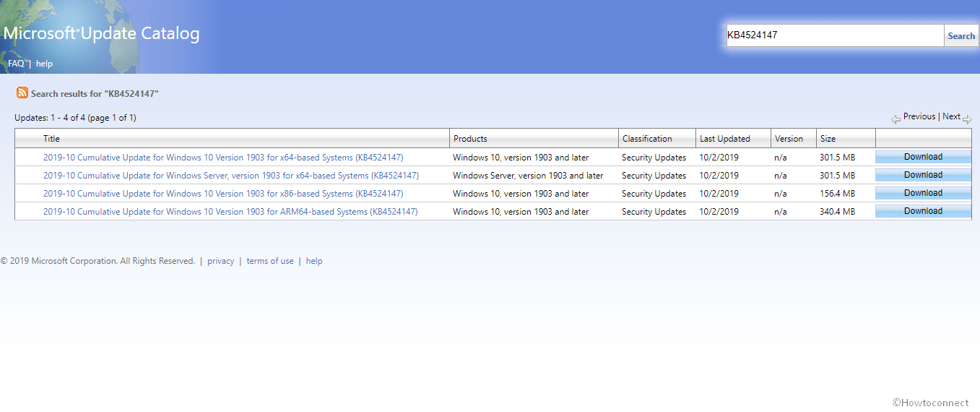
Task: Go to Previous results page link
Action: click(919, 116)
